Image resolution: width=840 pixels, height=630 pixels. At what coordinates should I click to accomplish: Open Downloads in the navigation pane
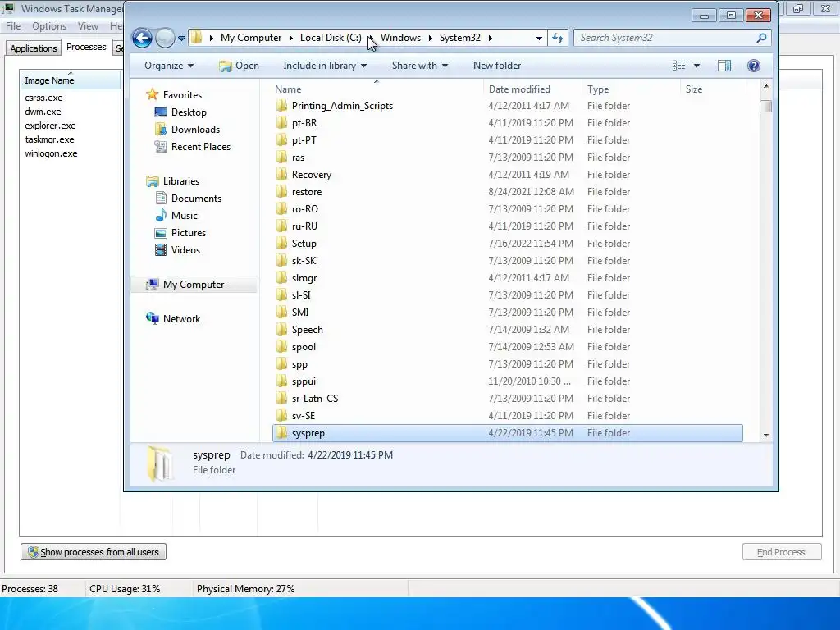(x=195, y=129)
